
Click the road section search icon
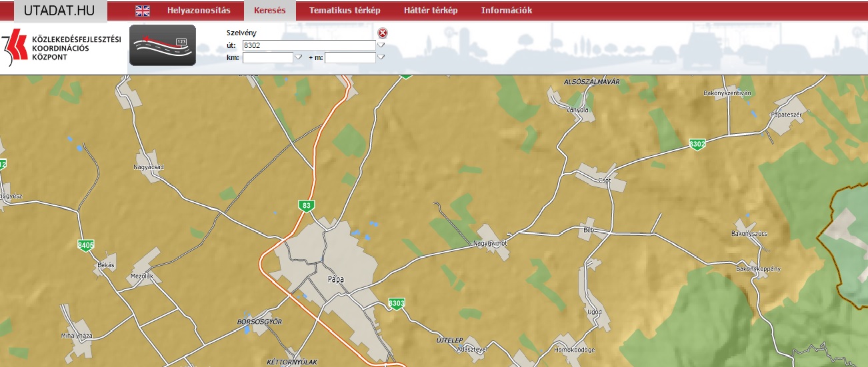coord(162,45)
